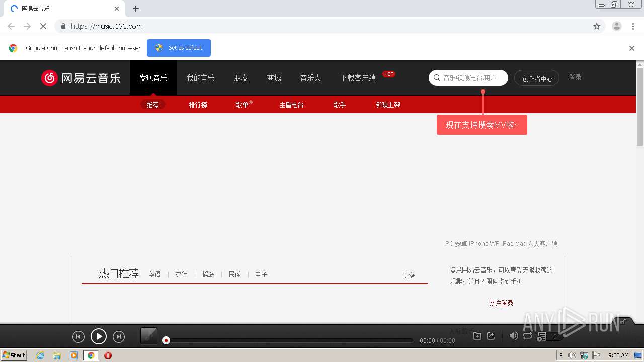
Task: Filter hot recommendations by 华语
Action: (x=154, y=274)
